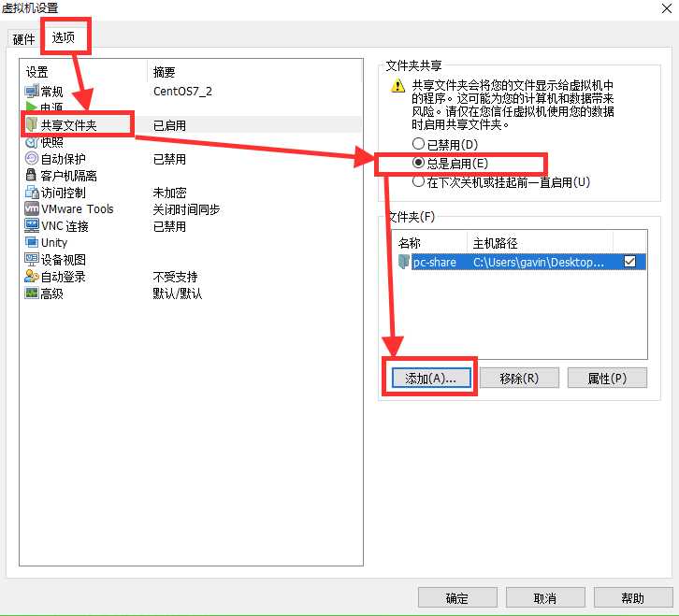Select the 总是启用(E) radio option
The width and height of the screenshot is (679, 616).
pyautogui.click(x=418, y=163)
